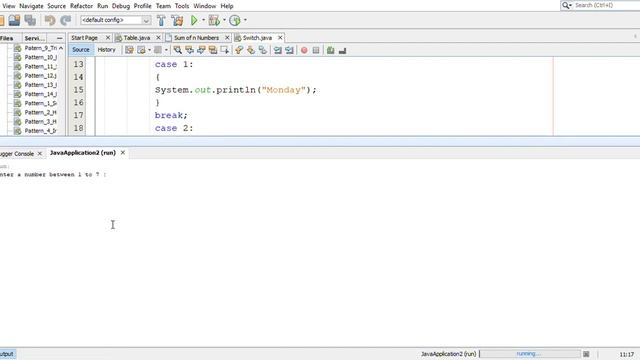Viewport: 640px width, 360px height.
Task: Click the Forward navigation editor icon
Action: [x=158, y=50]
